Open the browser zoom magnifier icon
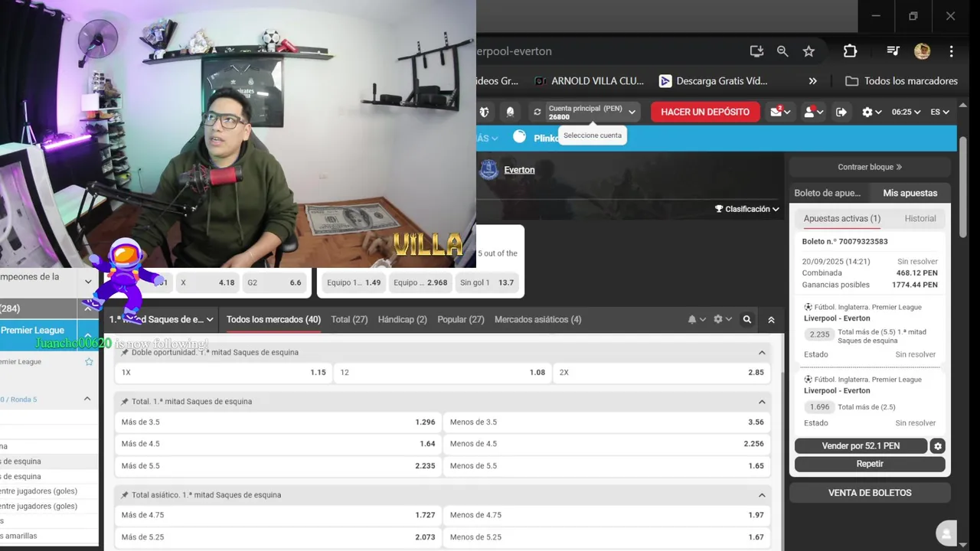 pos(782,51)
